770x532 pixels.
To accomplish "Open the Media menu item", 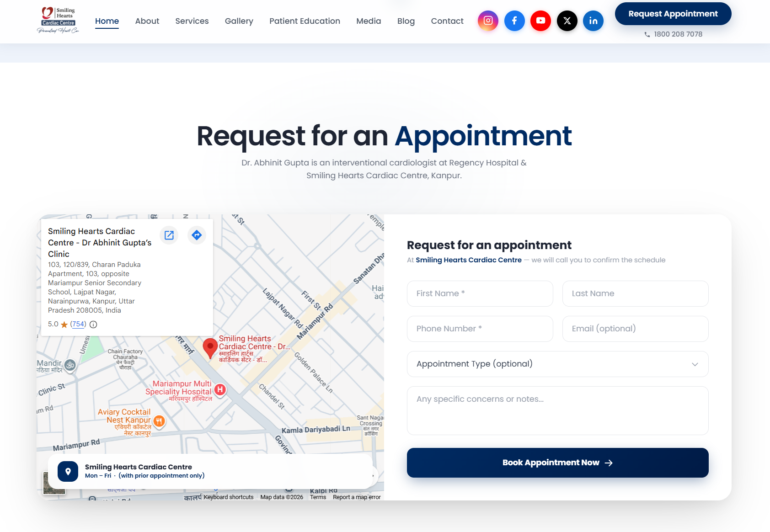I will pos(369,21).
